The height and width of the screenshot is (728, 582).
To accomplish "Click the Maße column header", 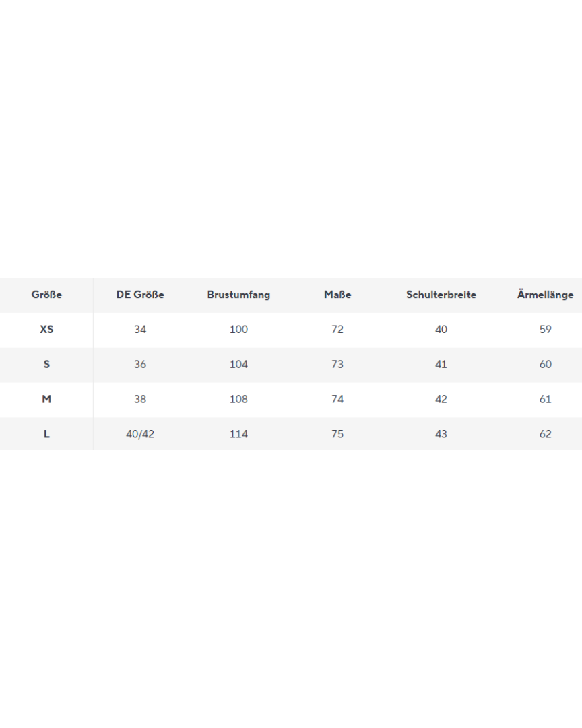I will tap(337, 295).
